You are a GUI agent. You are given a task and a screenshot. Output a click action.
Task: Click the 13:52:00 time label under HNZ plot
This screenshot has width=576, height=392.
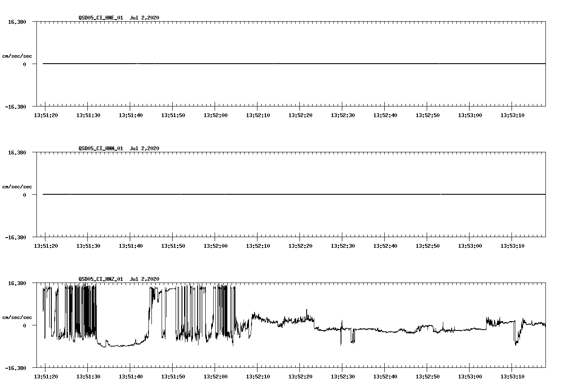[x=215, y=377]
